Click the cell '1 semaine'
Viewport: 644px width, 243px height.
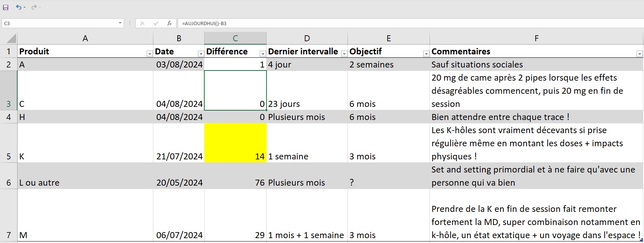click(x=307, y=143)
